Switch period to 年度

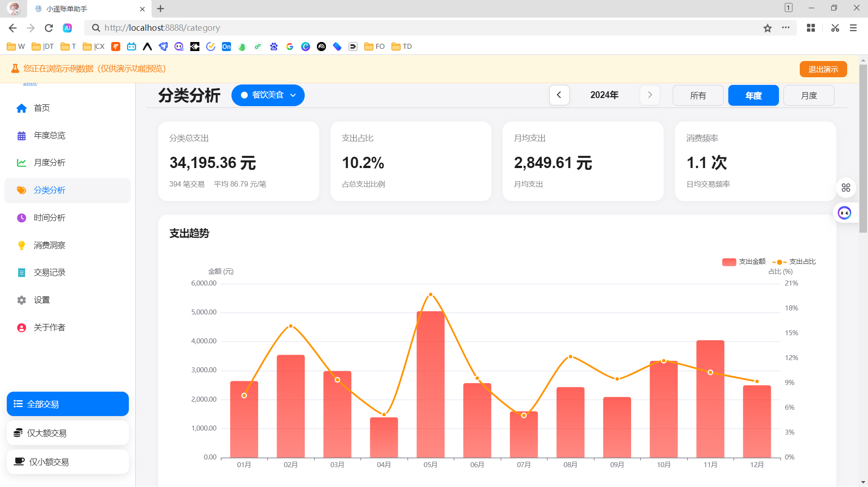[753, 95]
